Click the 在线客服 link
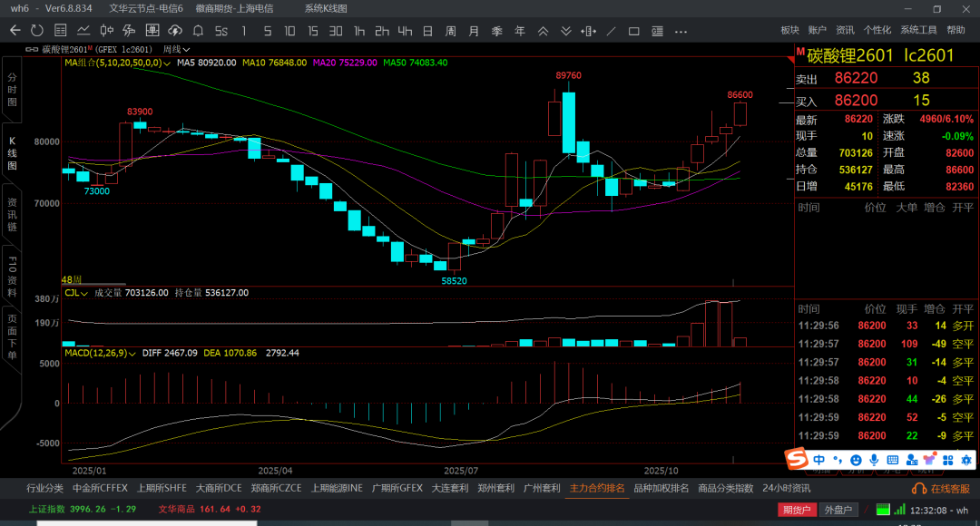 [944, 489]
